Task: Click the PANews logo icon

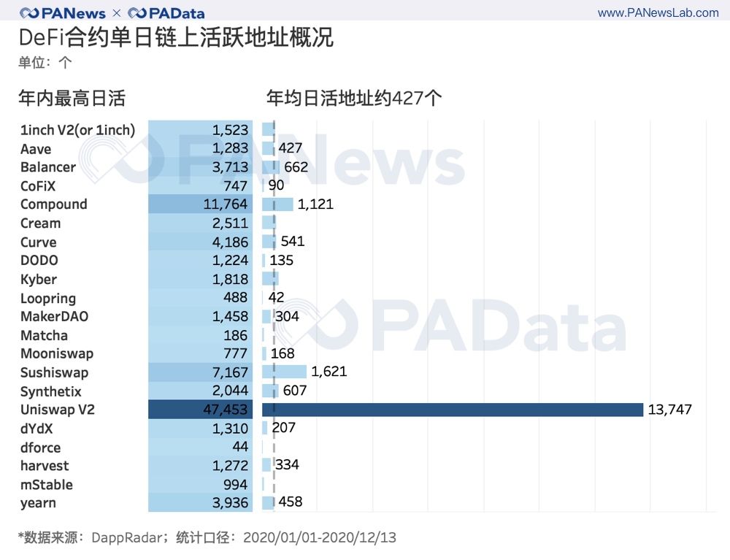Action: click(29, 13)
